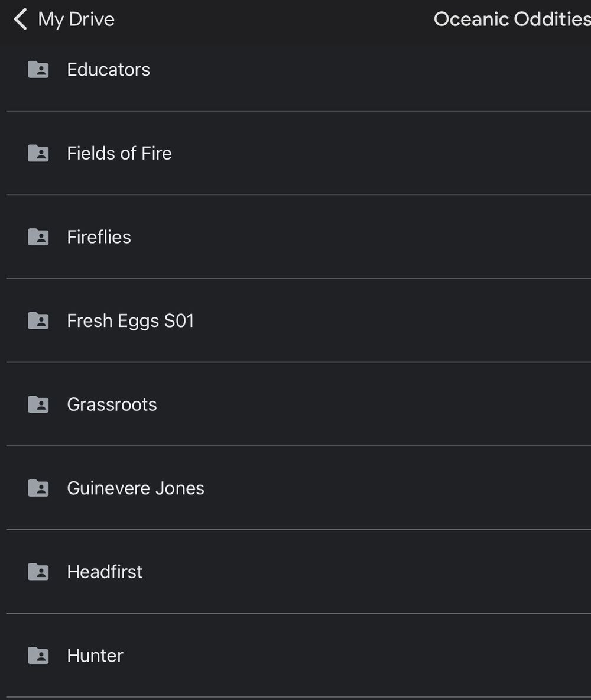The height and width of the screenshot is (700, 591).
Task: Open the Hunter folder
Action: [x=298, y=655]
